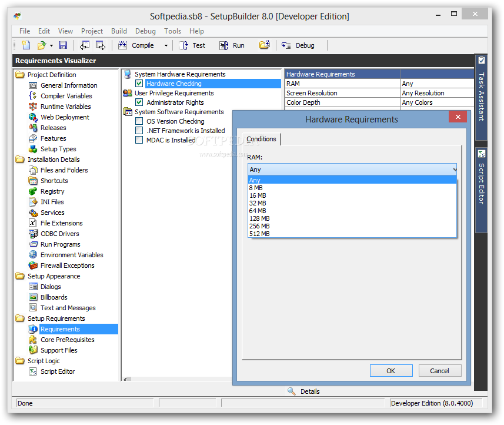Select 8 MB from RAM list

pyautogui.click(x=352, y=188)
